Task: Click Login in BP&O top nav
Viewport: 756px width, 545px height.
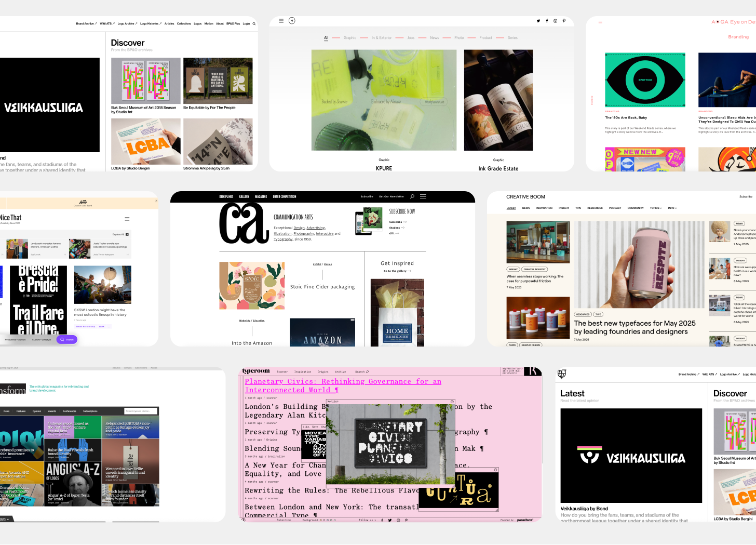Action: (246, 23)
